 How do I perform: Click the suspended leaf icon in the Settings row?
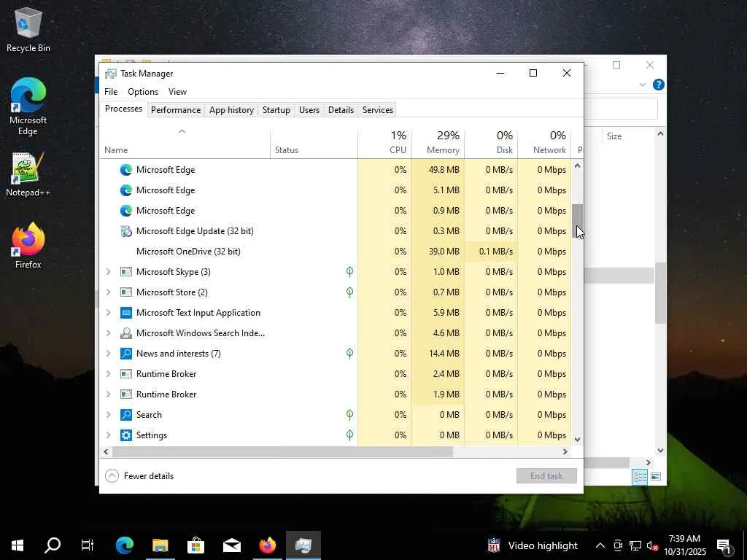tap(349, 435)
